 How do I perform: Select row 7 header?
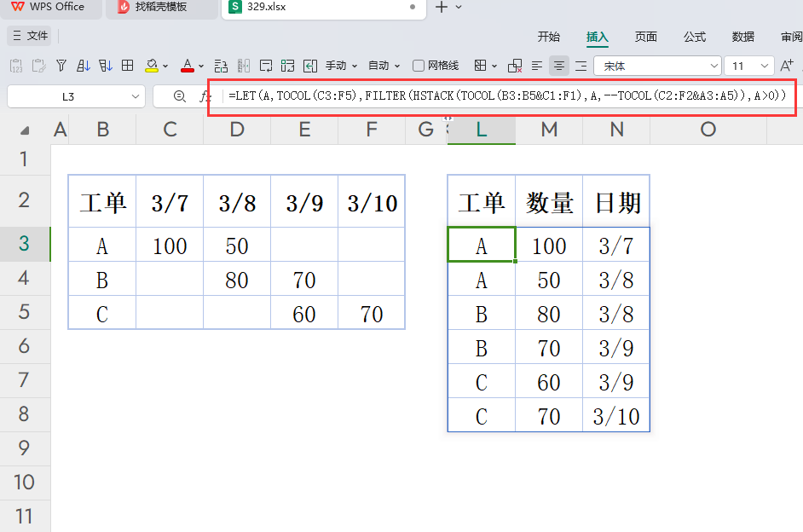[x=24, y=380]
